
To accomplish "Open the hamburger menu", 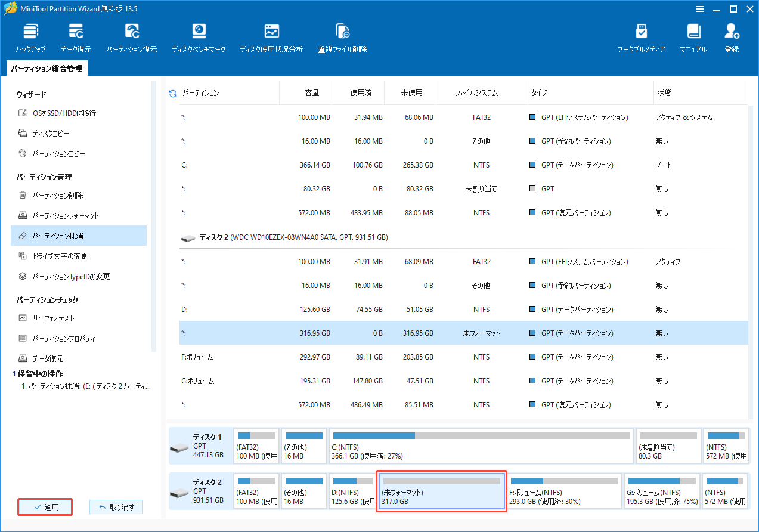I will click(699, 9).
